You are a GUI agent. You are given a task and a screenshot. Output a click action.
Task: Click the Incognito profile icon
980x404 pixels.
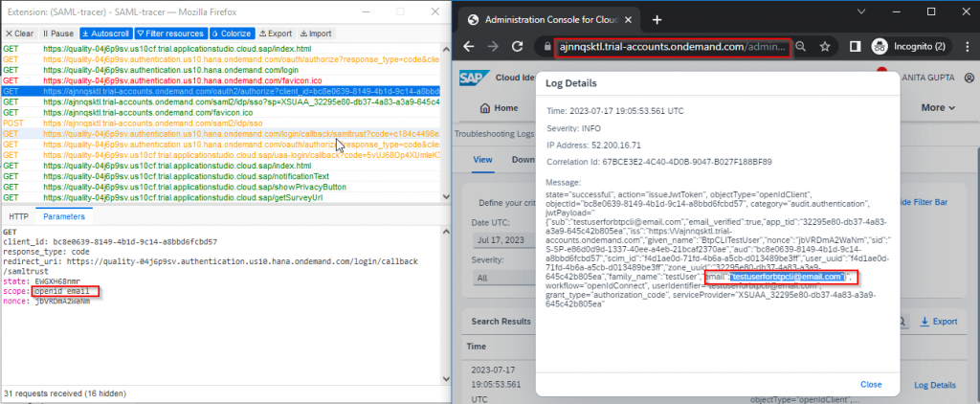[x=880, y=46]
